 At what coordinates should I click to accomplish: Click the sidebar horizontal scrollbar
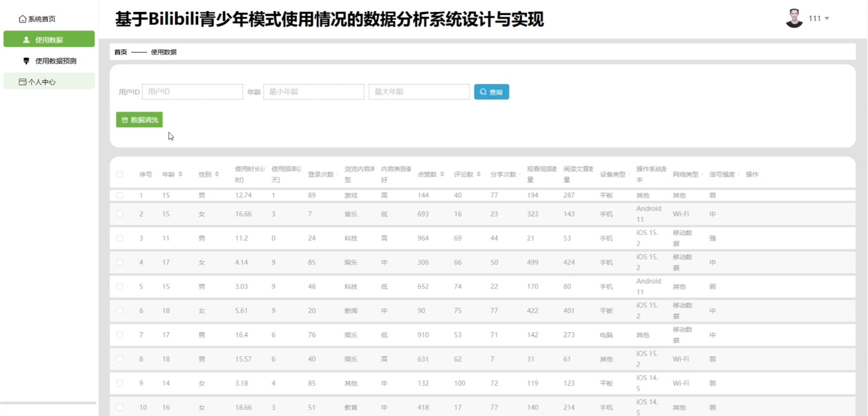coord(48,403)
